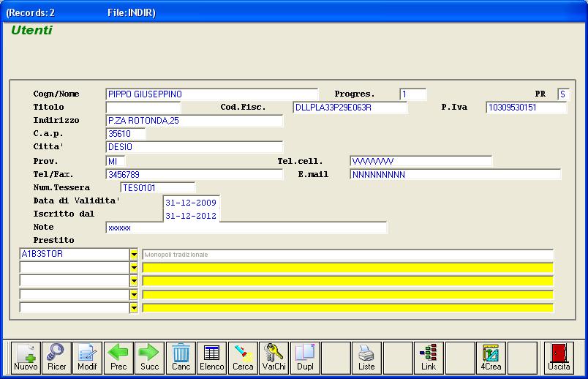The image size is (588, 379).
Task: Open the third Prestito row dropdown
Action: 134,281
